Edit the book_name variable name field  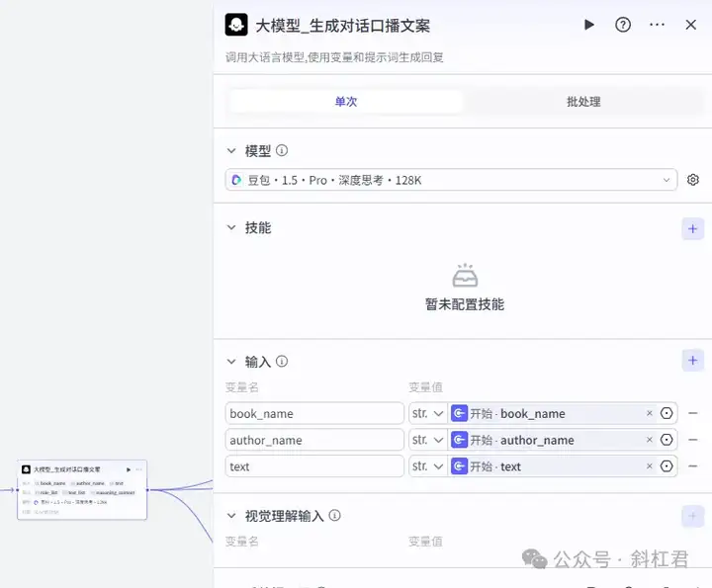click(x=314, y=413)
